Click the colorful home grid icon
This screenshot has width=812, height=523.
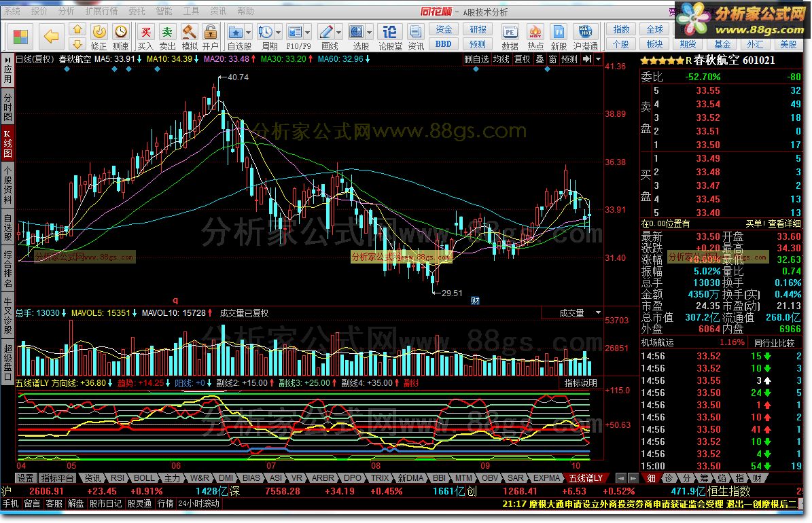click(20, 37)
